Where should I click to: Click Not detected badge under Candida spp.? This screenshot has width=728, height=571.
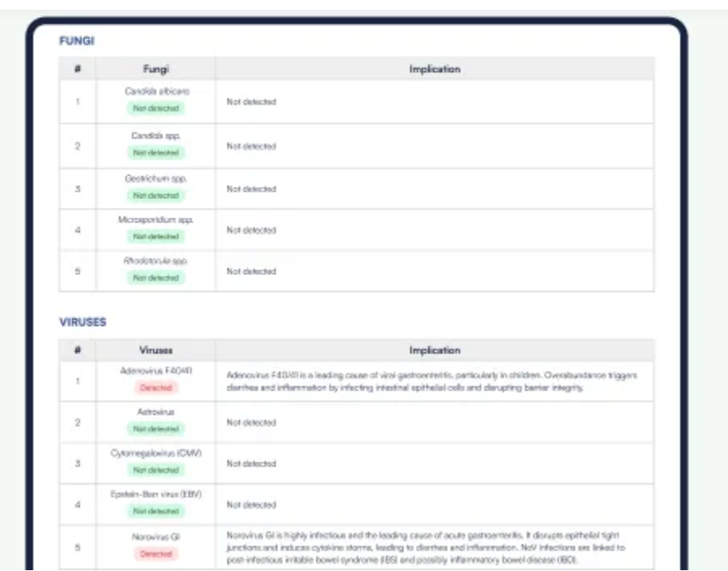(x=156, y=153)
